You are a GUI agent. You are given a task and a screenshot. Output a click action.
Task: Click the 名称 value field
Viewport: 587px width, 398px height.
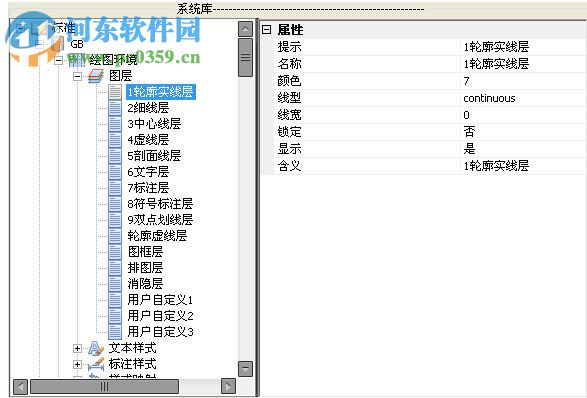[523, 64]
